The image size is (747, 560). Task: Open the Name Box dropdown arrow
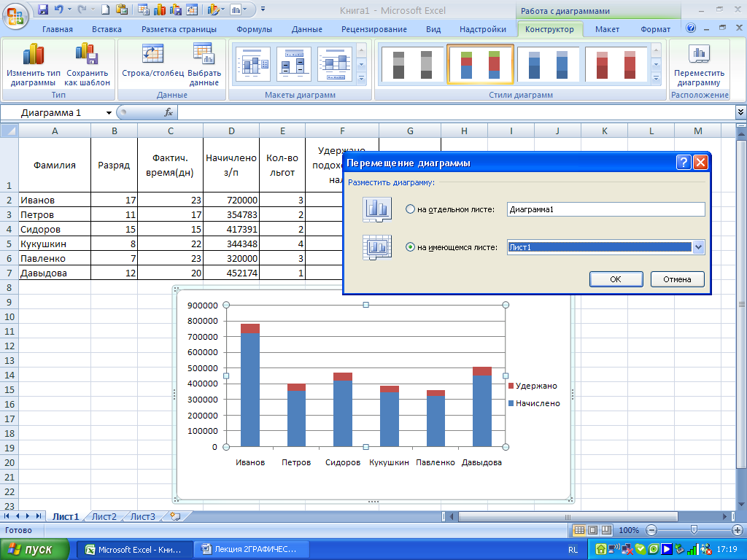[109, 113]
